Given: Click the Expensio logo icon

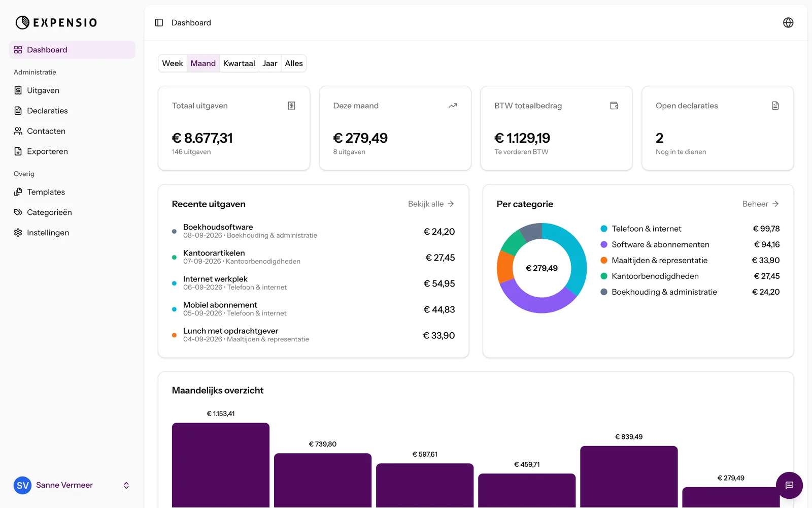Looking at the screenshot, I should pyautogui.click(x=22, y=22).
